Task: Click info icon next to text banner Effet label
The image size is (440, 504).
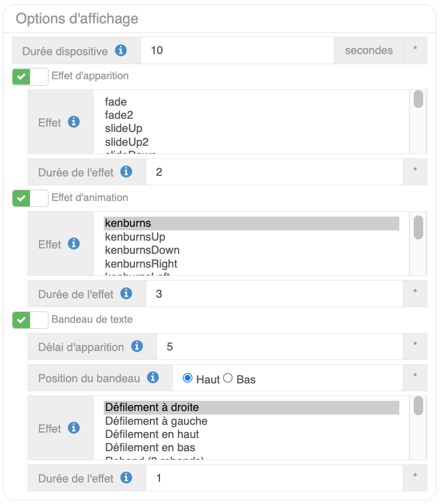Action: point(74,428)
